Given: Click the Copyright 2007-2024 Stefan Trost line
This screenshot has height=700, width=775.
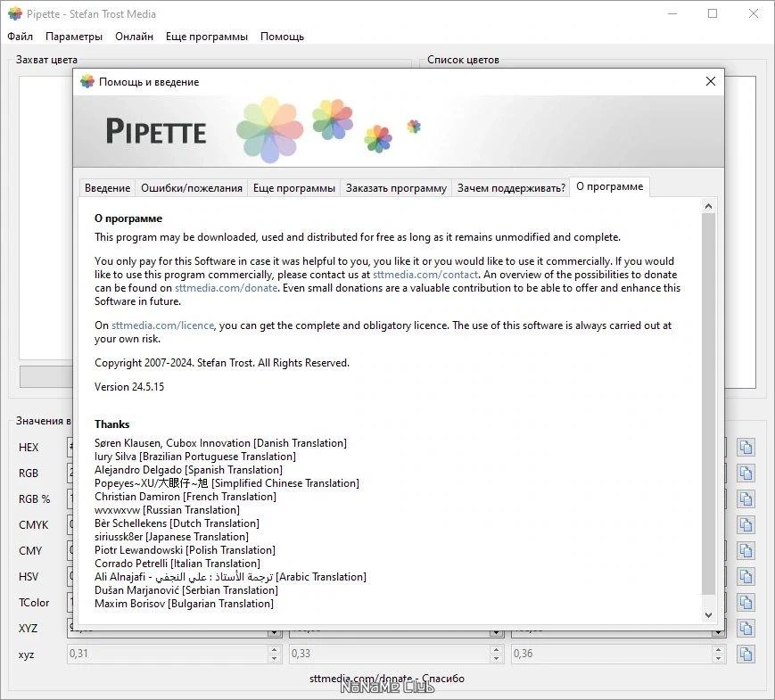Looking at the screenshot, I should coord(222,363).
